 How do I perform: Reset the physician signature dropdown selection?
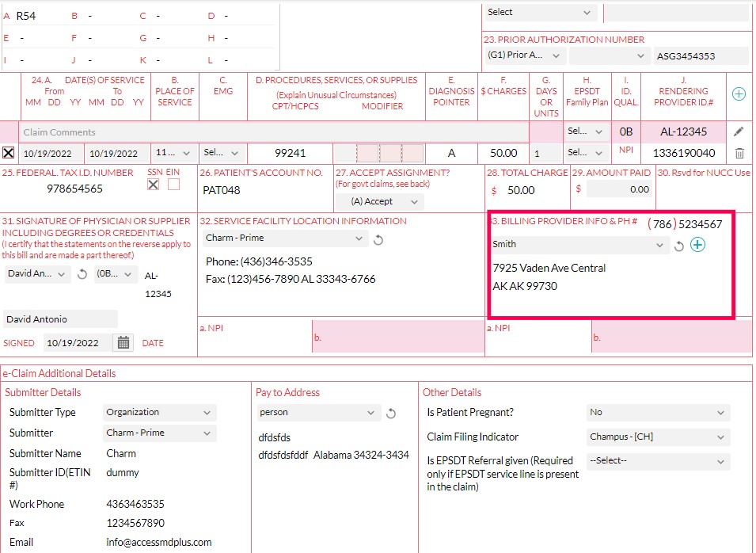click(84, 273)
